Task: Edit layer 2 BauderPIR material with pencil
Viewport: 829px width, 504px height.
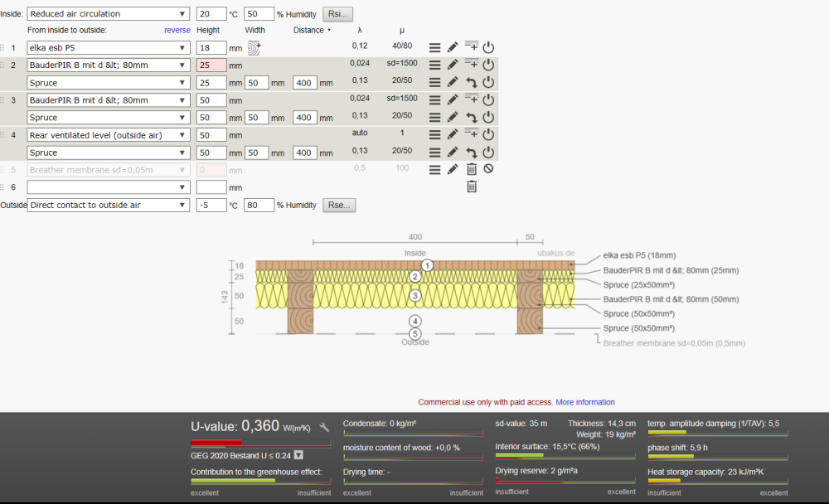Action: [453, 65]
